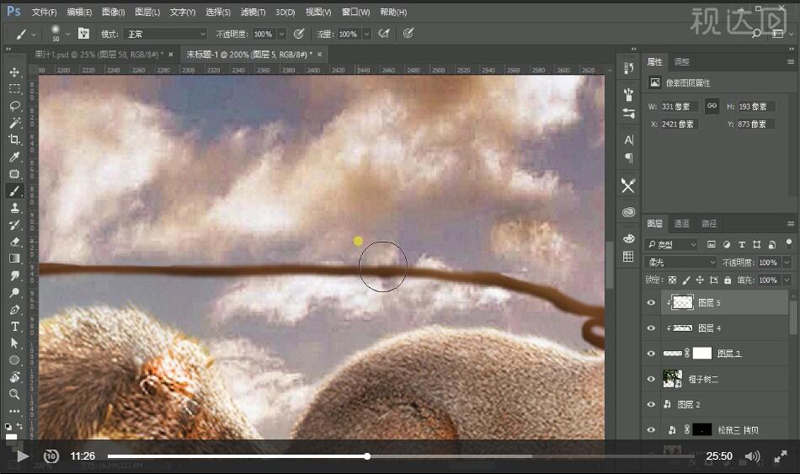800x474 pixels.
Task: Select the Magic Wand tool
Action: [x=14, y=122]
